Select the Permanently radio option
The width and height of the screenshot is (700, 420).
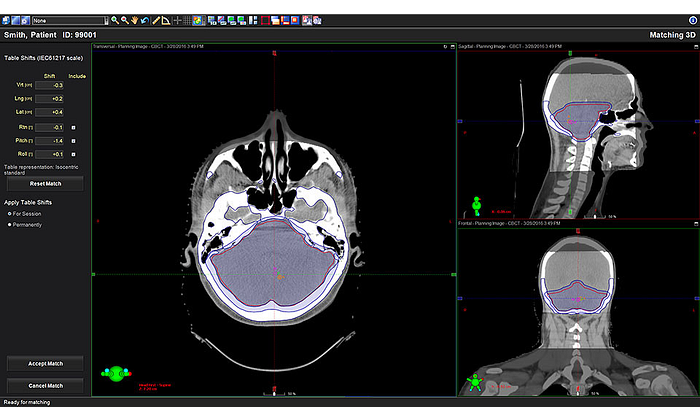pos(9,225)
